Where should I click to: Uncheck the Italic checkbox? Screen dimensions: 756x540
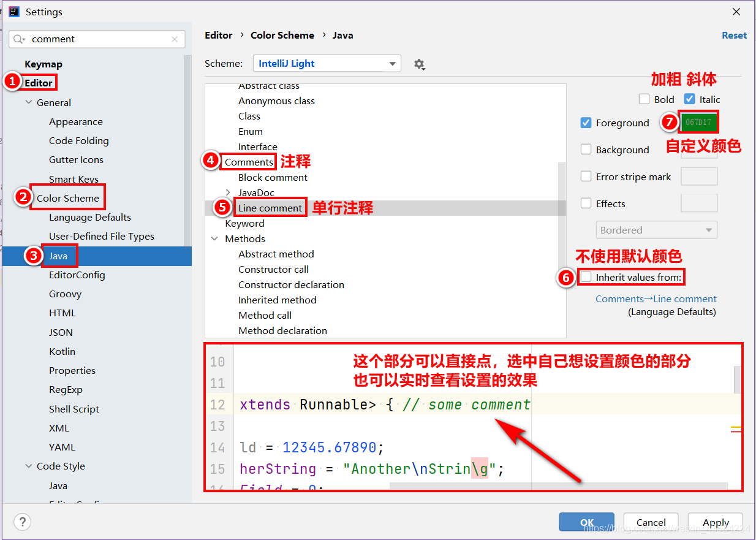click(689, 99)
